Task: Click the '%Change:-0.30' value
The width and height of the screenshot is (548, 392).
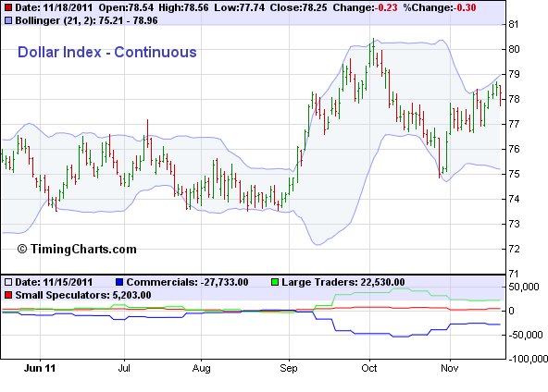Action: coord(440,7)
